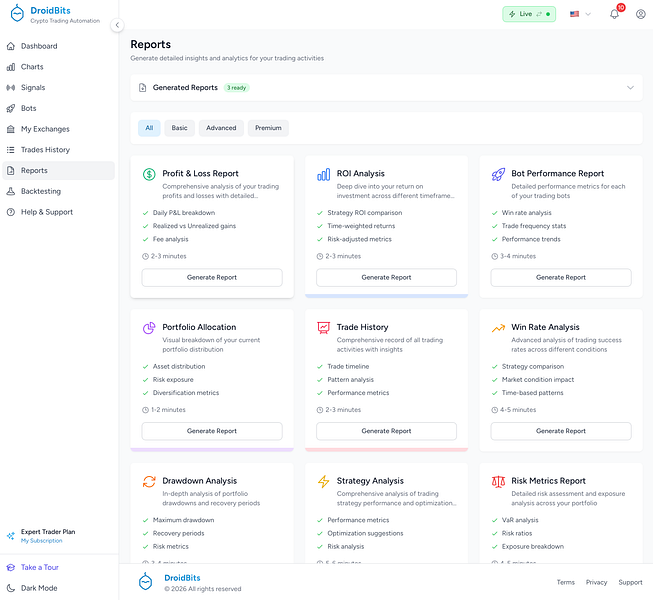Click the red notification count badge
653x600 pixels.
coord(621,7)
